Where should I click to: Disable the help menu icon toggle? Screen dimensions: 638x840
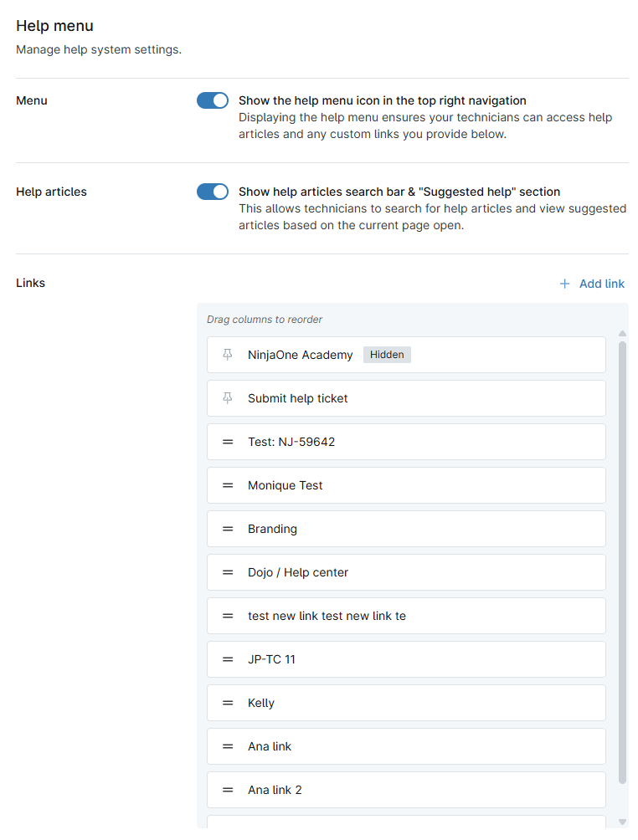click(213, 100)
